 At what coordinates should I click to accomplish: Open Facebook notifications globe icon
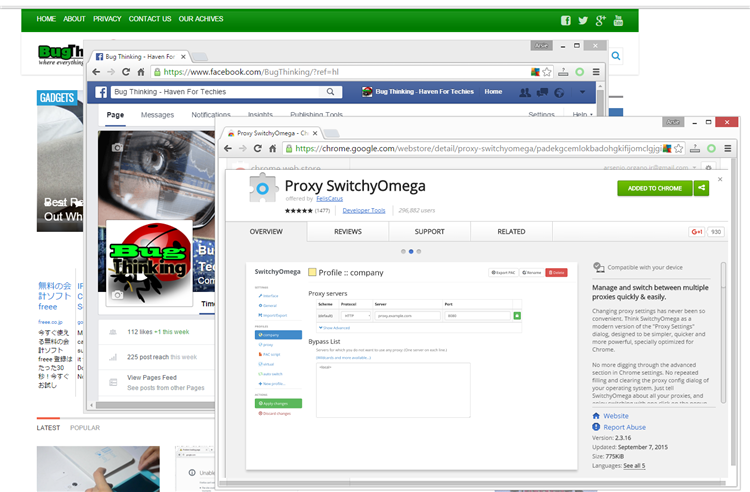coord(559,92)
